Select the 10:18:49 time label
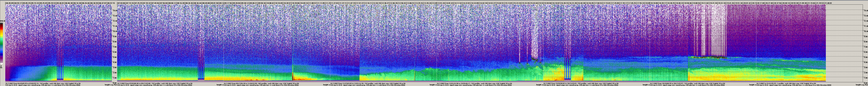This screenshot has width=868, height=86. pyautogui.click(x=279, y=3)
